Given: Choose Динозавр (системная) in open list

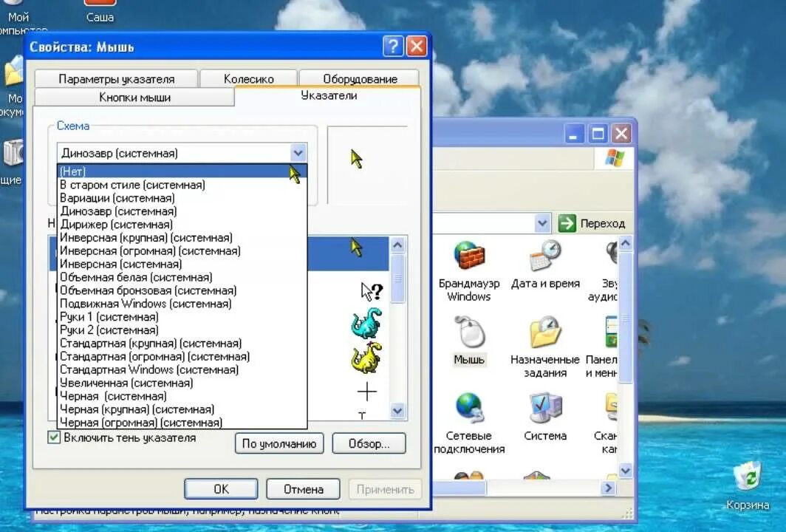Looking at the screenshot, I should click(x=182, y=211).
